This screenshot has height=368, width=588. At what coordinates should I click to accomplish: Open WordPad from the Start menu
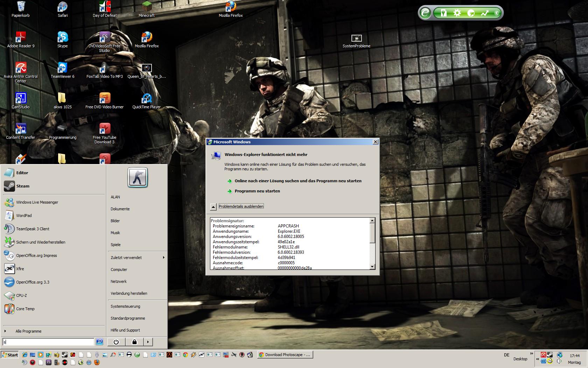point(54,216)
